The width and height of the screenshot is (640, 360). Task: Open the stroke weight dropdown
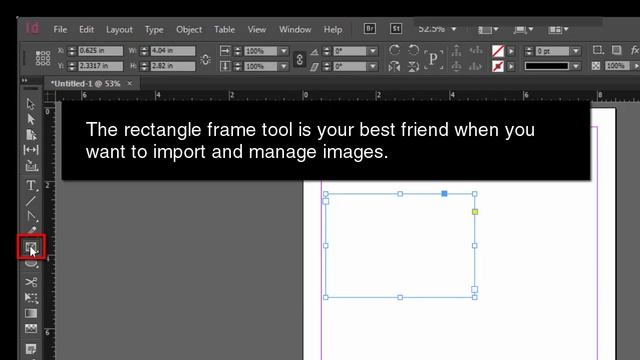click(576, 51)
